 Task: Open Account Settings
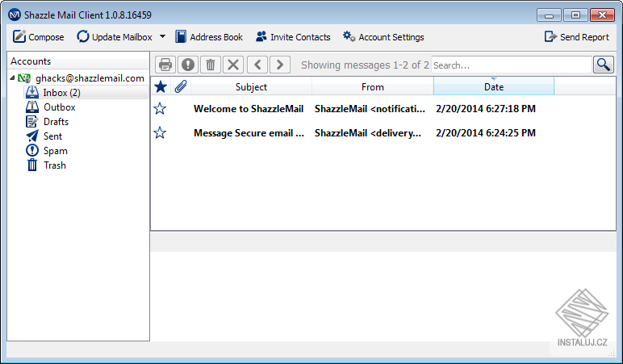coord(383,37)
